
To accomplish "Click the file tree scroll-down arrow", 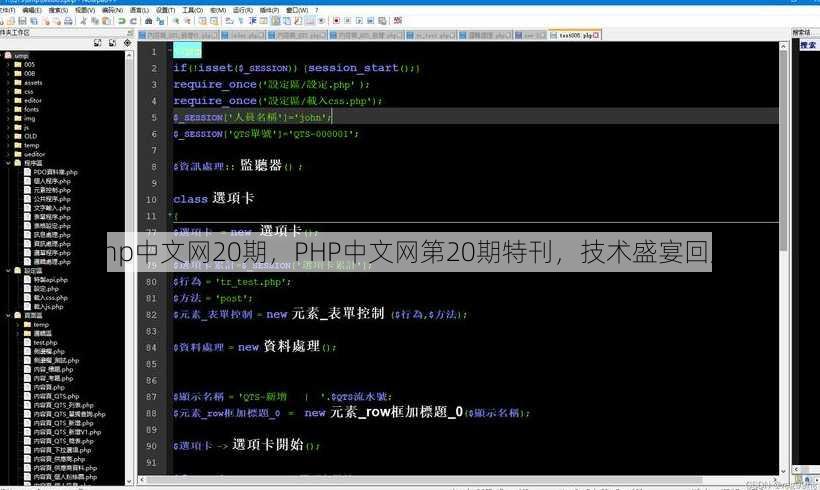I will pyautogui.click(x=129, y=480).
